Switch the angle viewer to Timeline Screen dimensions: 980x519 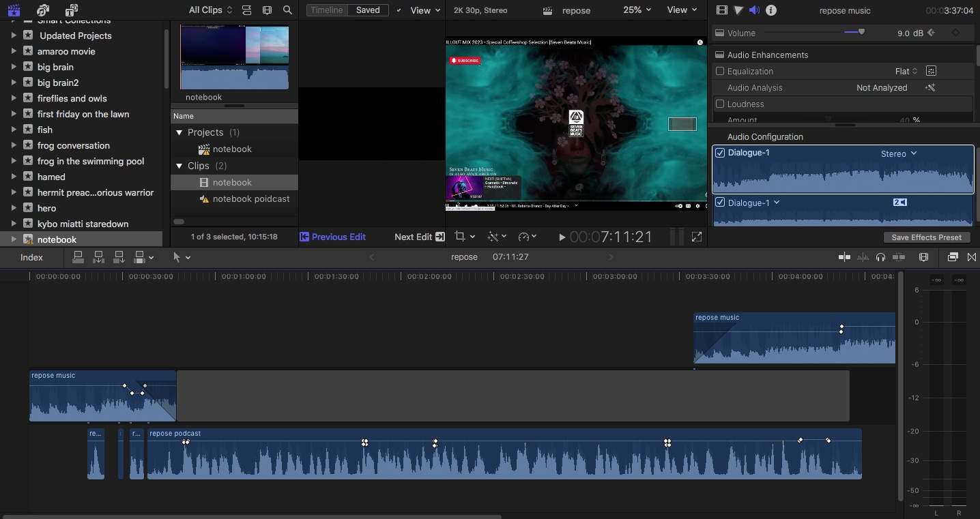(326, 10)
